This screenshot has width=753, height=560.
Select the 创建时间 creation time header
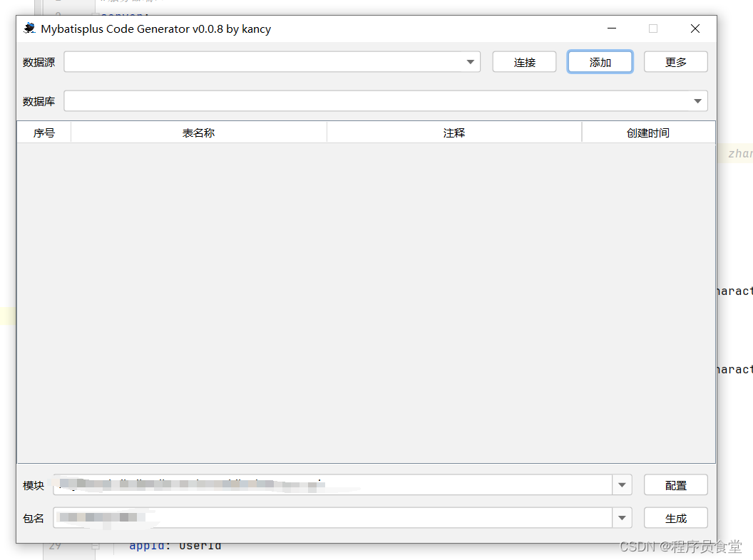647,132
